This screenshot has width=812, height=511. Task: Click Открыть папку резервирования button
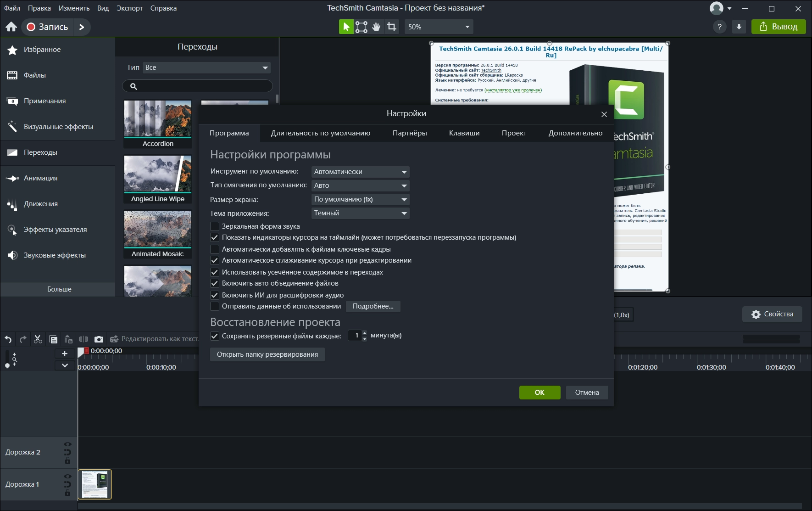pyautogui.click(x=267, y=354)
